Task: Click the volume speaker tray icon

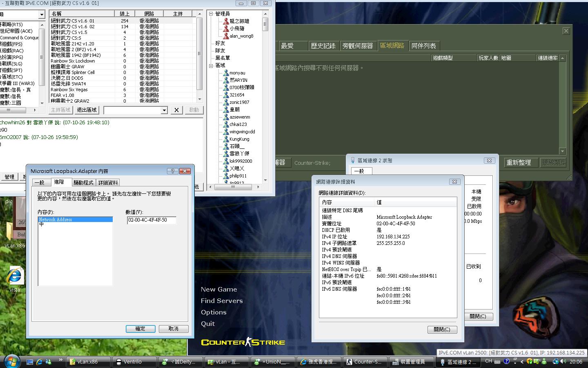Action: pyautogui.click(x=563, y=361)
